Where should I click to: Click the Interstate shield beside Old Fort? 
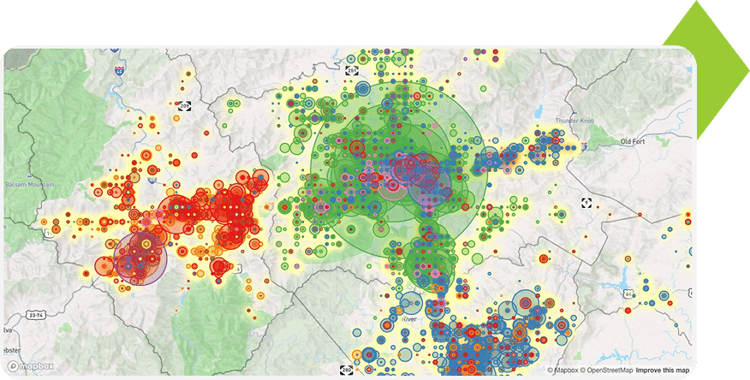[x=585, y=145]
